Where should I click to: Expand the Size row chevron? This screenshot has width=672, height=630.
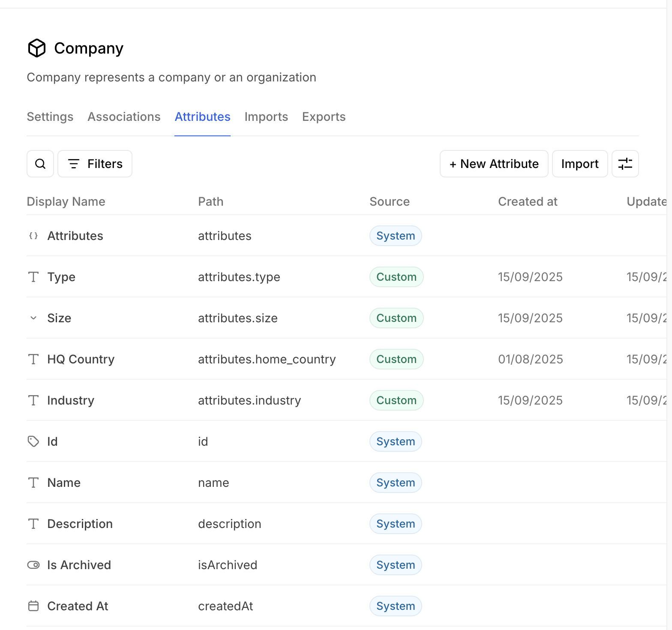33,318
